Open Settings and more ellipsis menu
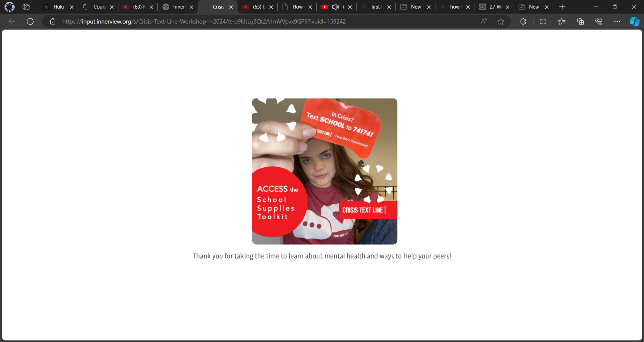Screen dimensions: 644x342 tap(617, 22)
